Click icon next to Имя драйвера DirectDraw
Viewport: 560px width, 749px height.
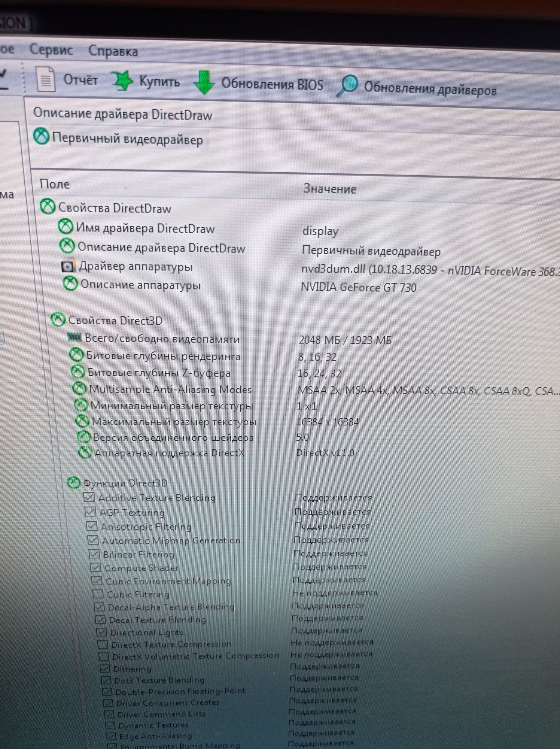pos(66,226)
